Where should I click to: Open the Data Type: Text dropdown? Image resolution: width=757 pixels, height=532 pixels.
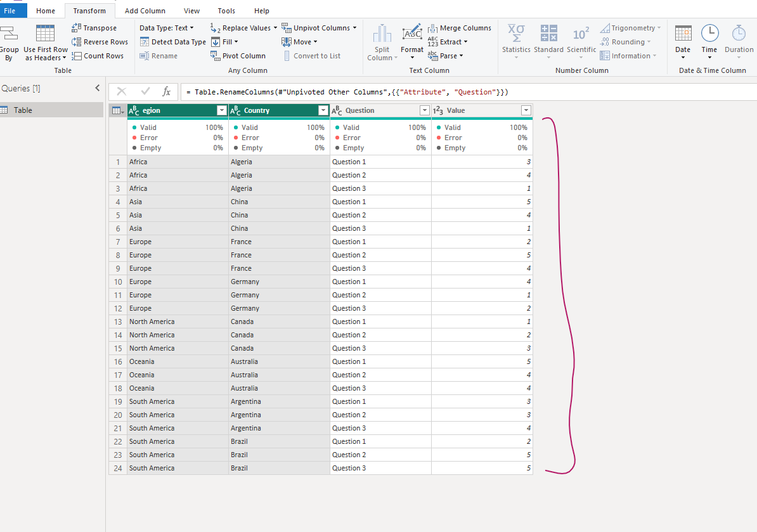167,28
